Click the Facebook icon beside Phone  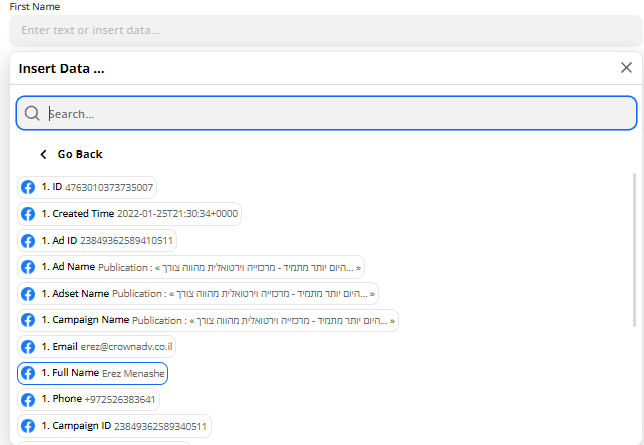(x=28, y=400)
